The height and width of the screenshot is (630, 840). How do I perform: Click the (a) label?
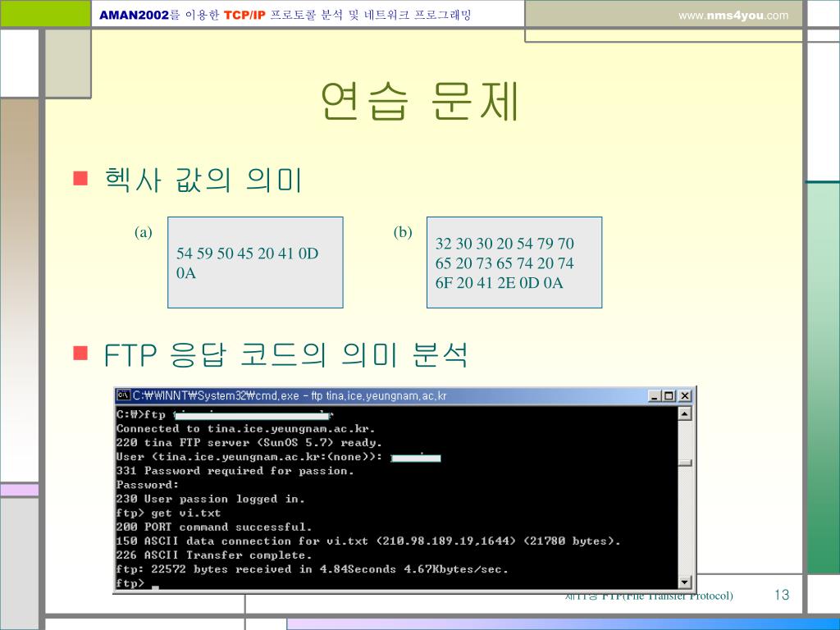point(143,232)
